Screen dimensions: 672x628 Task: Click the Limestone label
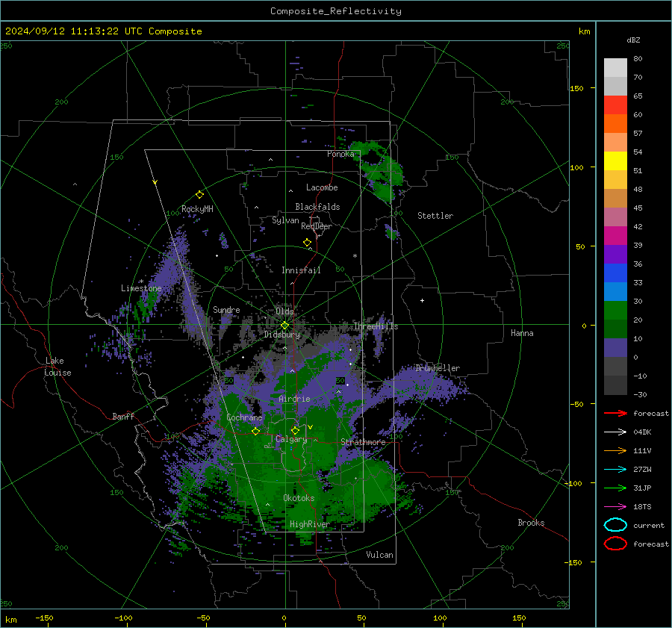click(141, 288)
